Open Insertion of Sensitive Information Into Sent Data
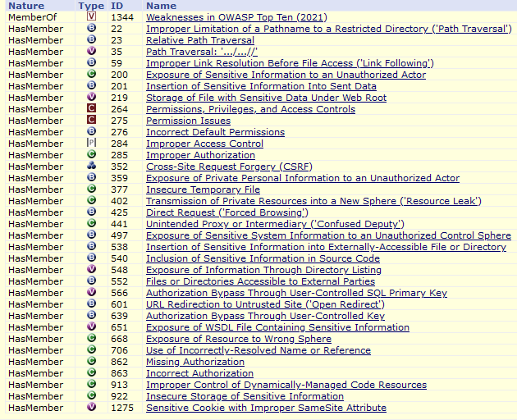Screen dimensions: 517x420 point(261,86)
